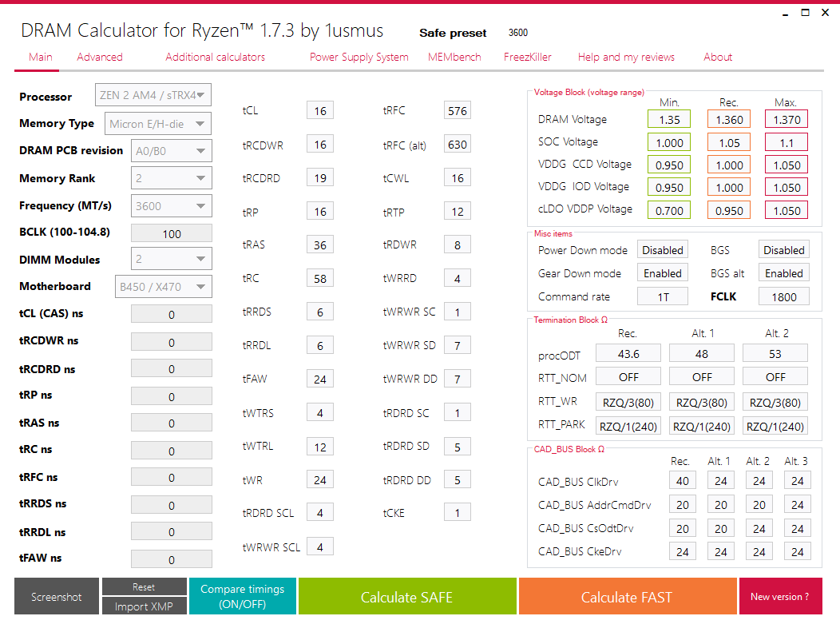
Task: Expand the Memory Rank dropdown
Action: tap(172, 178)
